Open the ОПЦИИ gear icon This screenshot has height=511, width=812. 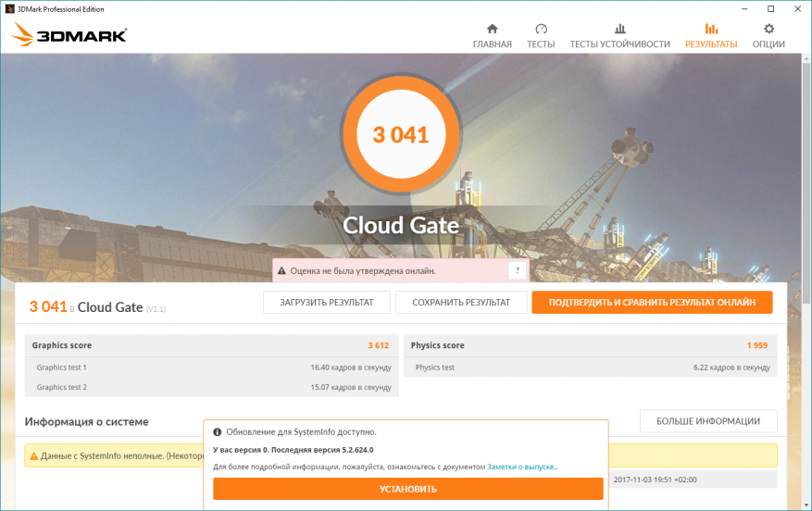768,29
